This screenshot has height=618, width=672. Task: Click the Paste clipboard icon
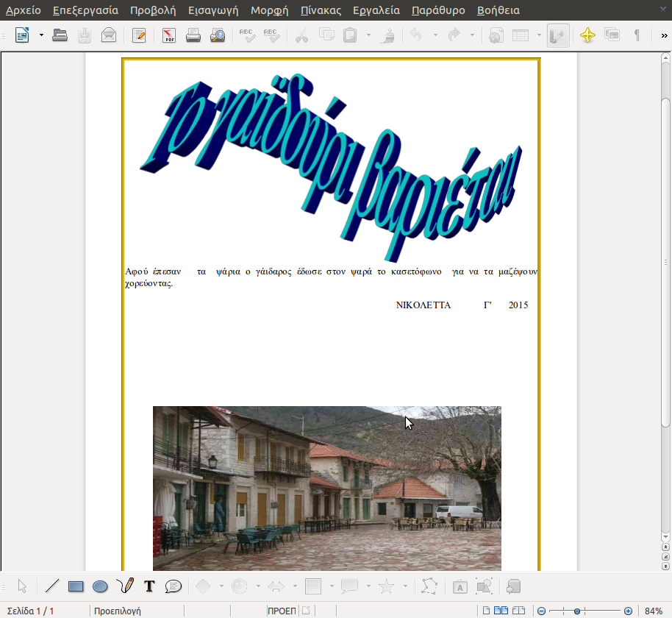[x=350, y=35]
